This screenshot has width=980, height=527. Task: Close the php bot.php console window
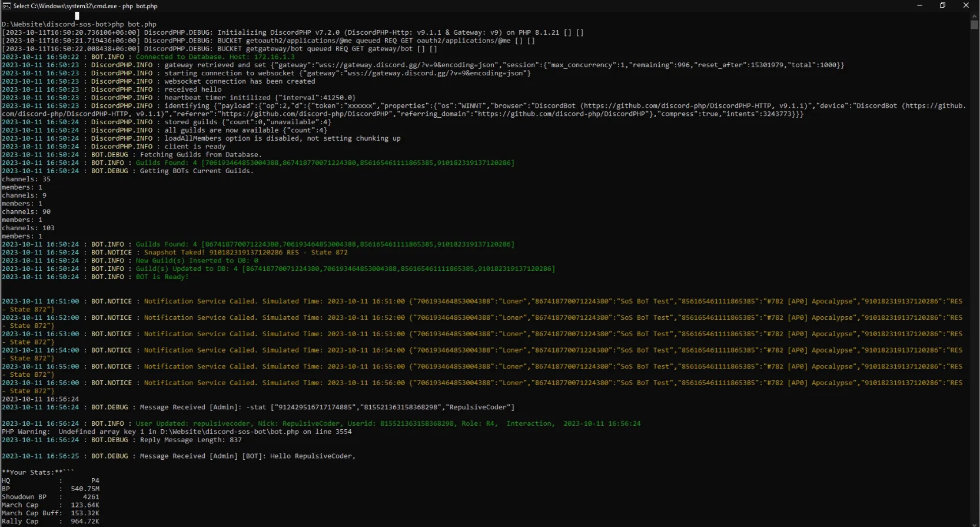coord(966,5)
